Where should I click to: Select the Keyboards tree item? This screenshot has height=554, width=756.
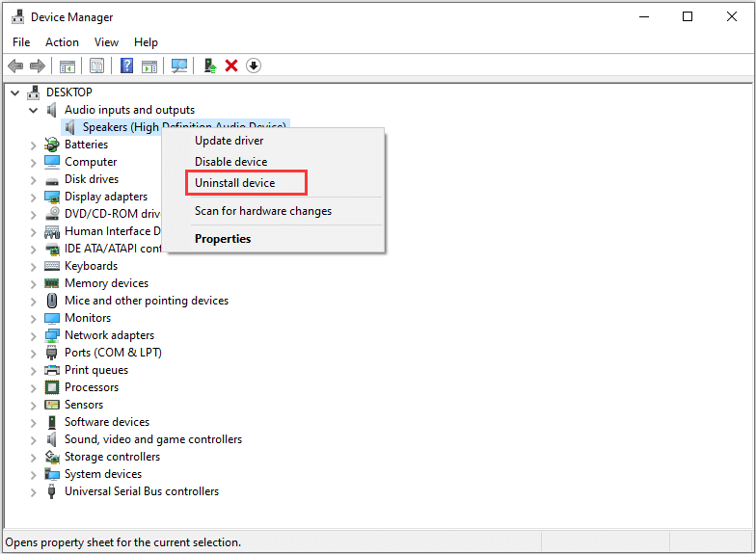click(x=91, y=266)
